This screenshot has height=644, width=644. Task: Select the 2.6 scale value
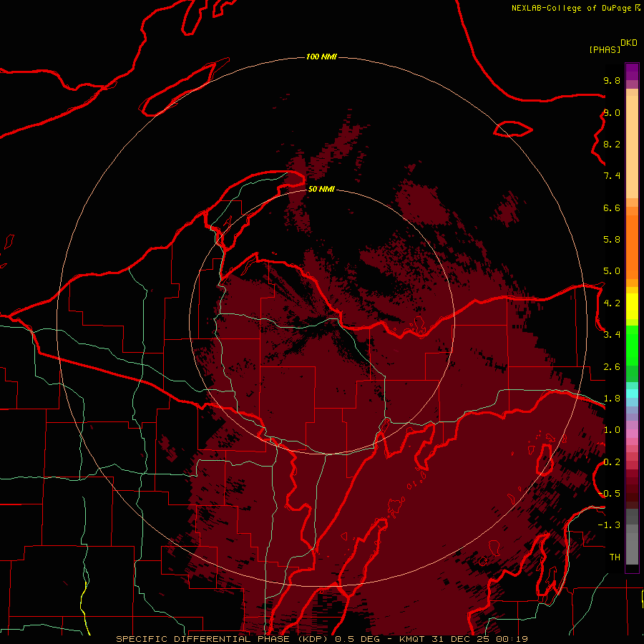tap(612, 367)
